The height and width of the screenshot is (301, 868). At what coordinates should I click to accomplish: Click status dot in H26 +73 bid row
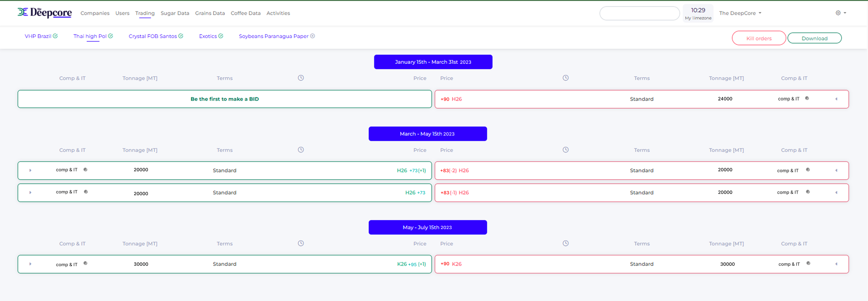[x=85, y=192]
